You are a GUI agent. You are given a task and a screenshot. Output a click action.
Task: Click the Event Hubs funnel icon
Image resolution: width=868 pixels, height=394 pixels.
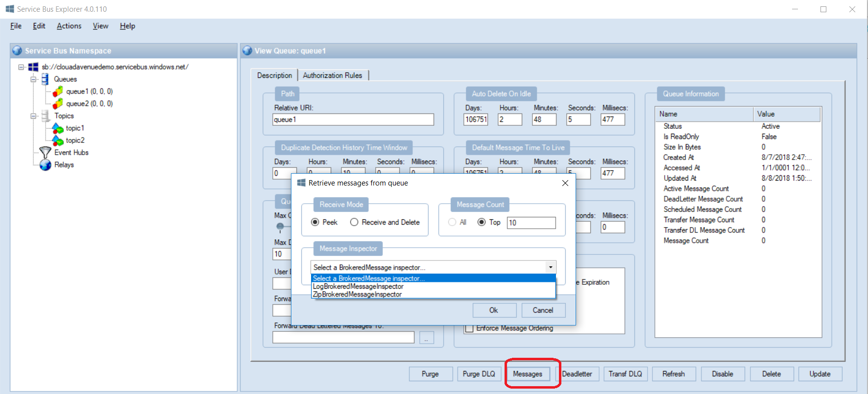[45, 153]
